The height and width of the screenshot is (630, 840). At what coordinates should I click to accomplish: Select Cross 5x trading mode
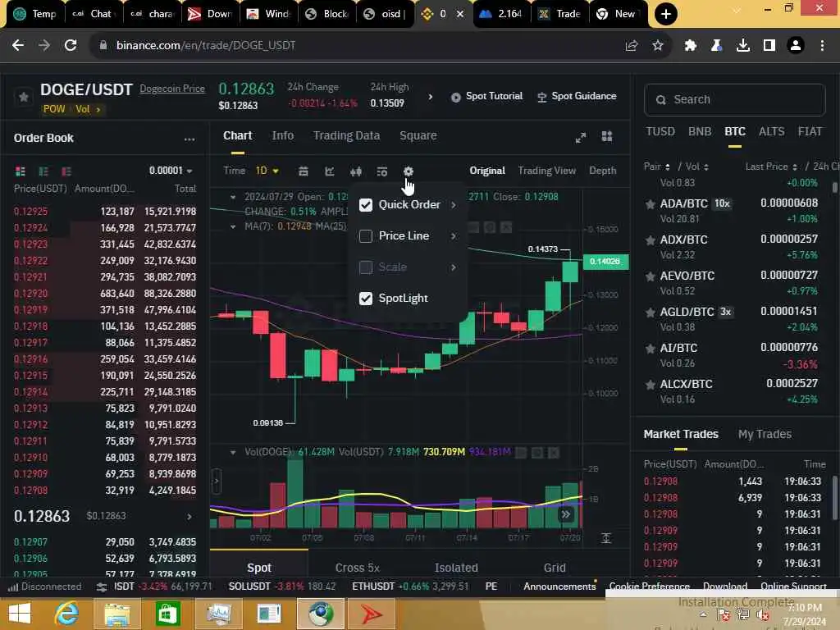click(358, 568)
